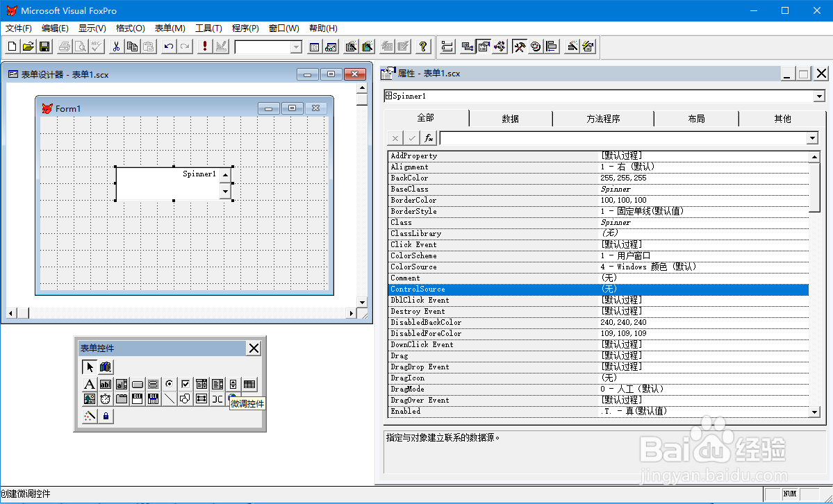Viewport: 833px width, 504px height.
Task: Select the page frame control tool
Action: point(121,399)
